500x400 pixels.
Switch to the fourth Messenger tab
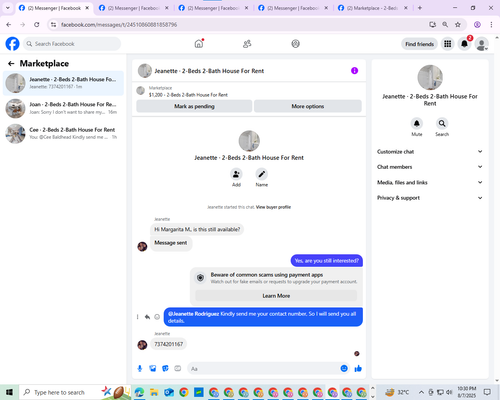tap(293, 8)
